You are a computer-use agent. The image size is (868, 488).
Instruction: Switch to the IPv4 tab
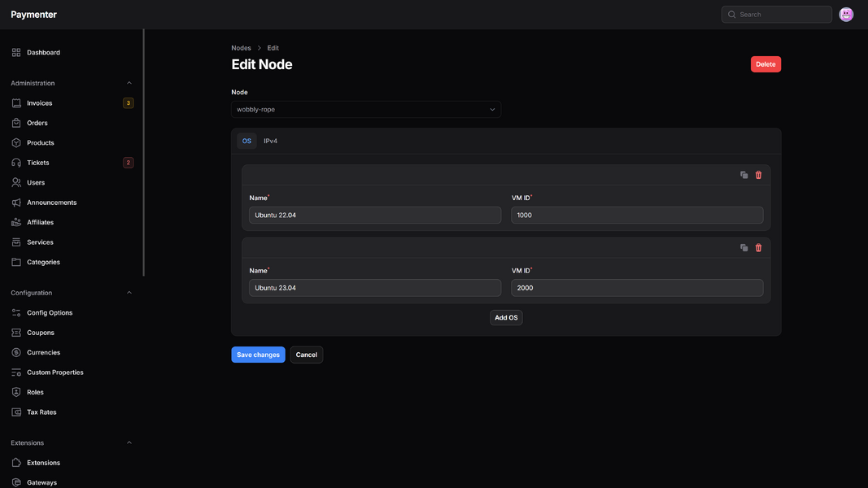point(271,141)
